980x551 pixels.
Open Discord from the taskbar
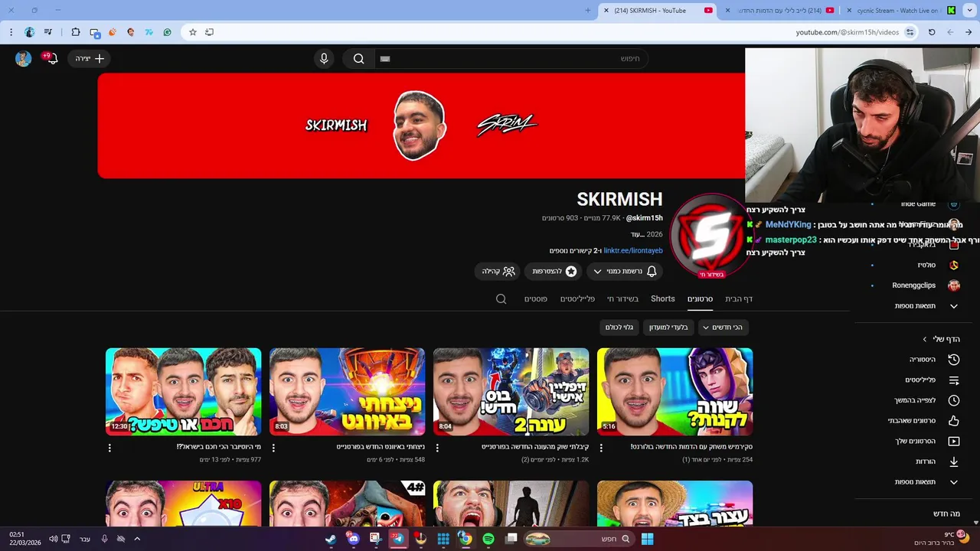point(353,539)
